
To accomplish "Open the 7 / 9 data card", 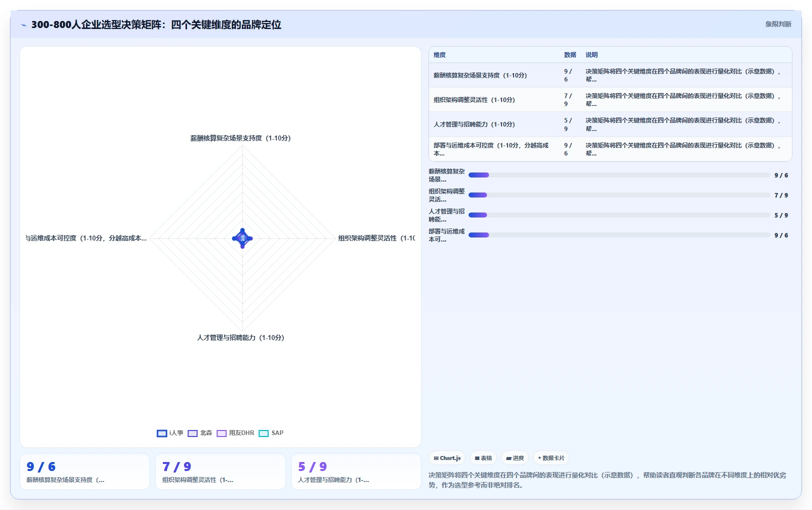I will click(220, 471).
